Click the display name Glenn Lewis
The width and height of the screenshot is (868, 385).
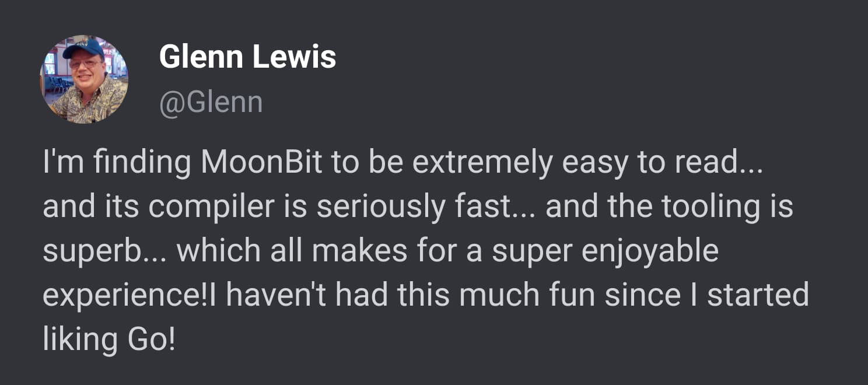point(247,57)
